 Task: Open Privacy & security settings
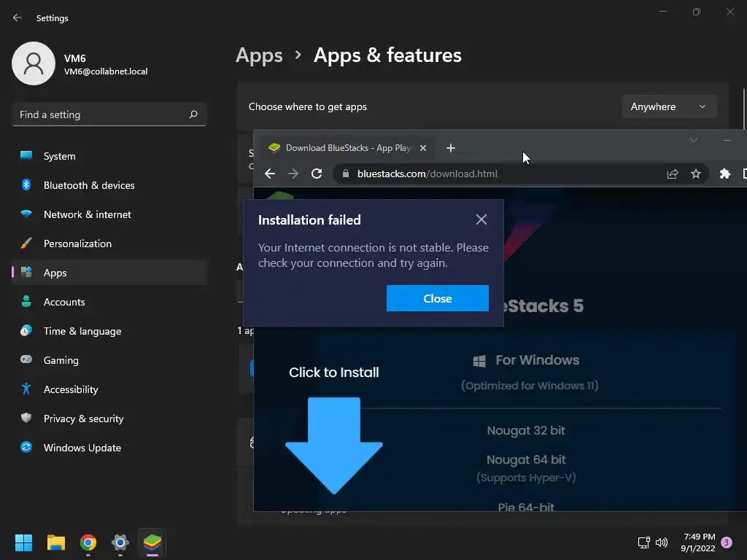(x=109, y=419)
